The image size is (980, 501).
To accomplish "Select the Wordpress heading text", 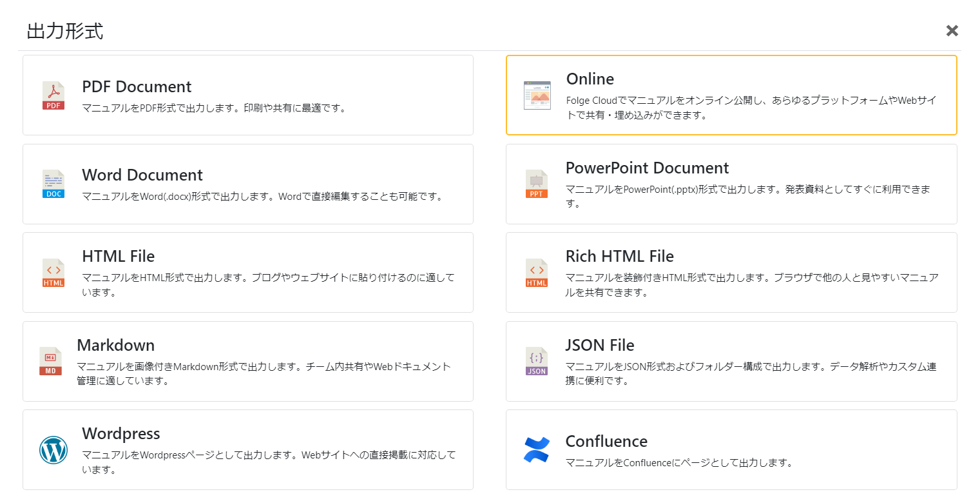I will 121,433.
